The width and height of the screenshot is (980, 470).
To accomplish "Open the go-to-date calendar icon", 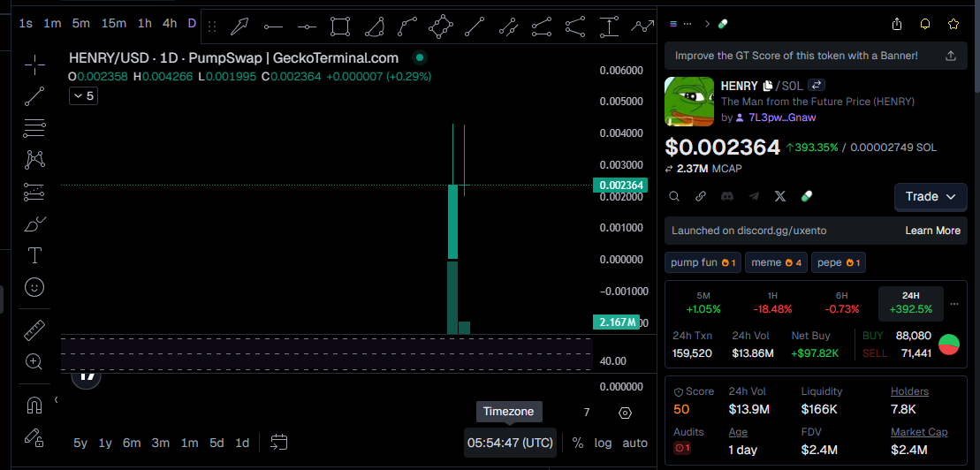I will tap(278, 443).
